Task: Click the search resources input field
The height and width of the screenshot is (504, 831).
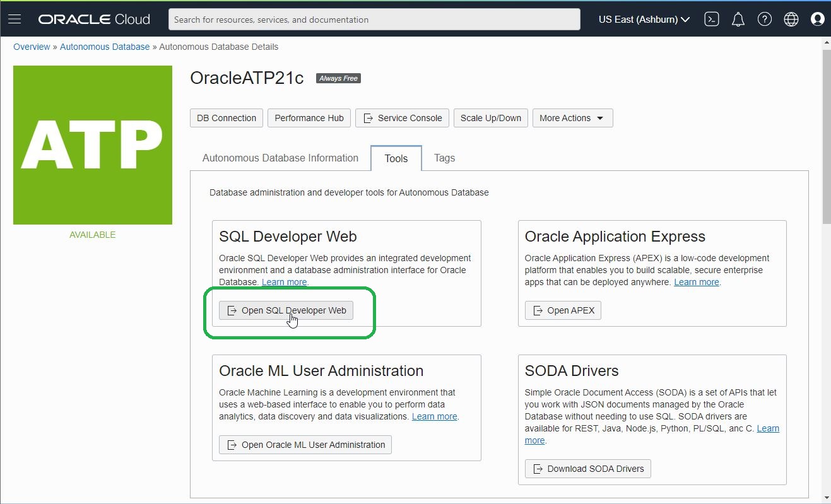Action: pyautogui.click(x=374, y=19)
